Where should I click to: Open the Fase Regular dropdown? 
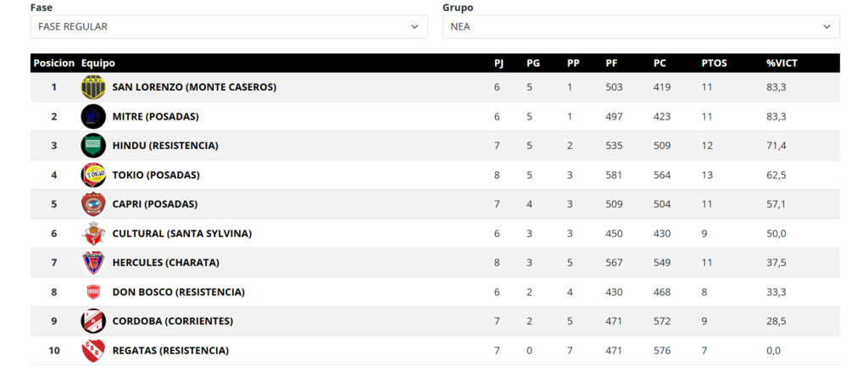click(x=228, y=26)
